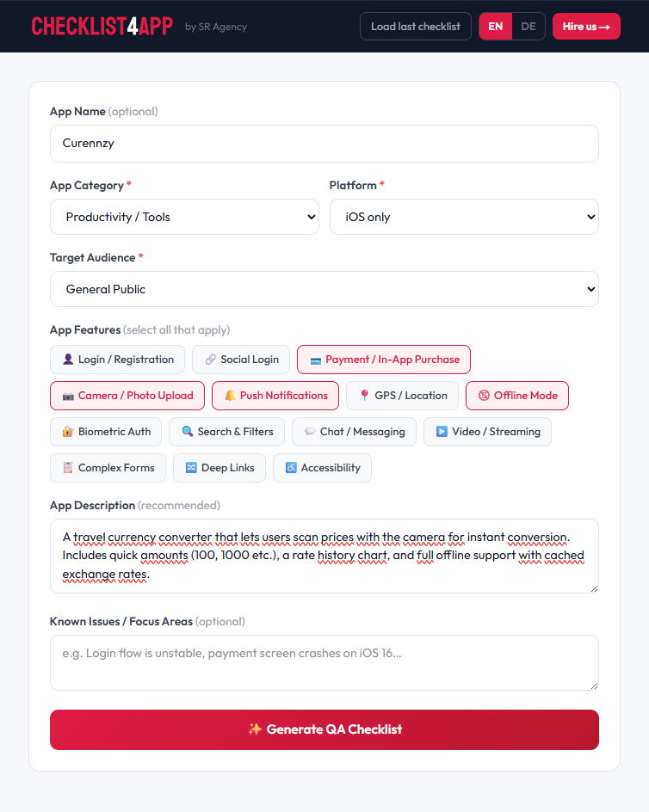This screenshot has width=649, height=812.
Task: Click the accessibility figure icon on Accessibility chip
Action: point(290,468)
